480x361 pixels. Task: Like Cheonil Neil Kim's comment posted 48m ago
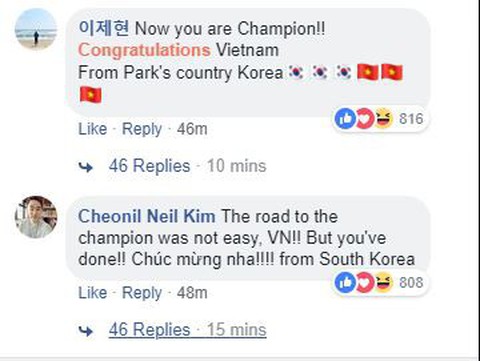coord(93,293)
